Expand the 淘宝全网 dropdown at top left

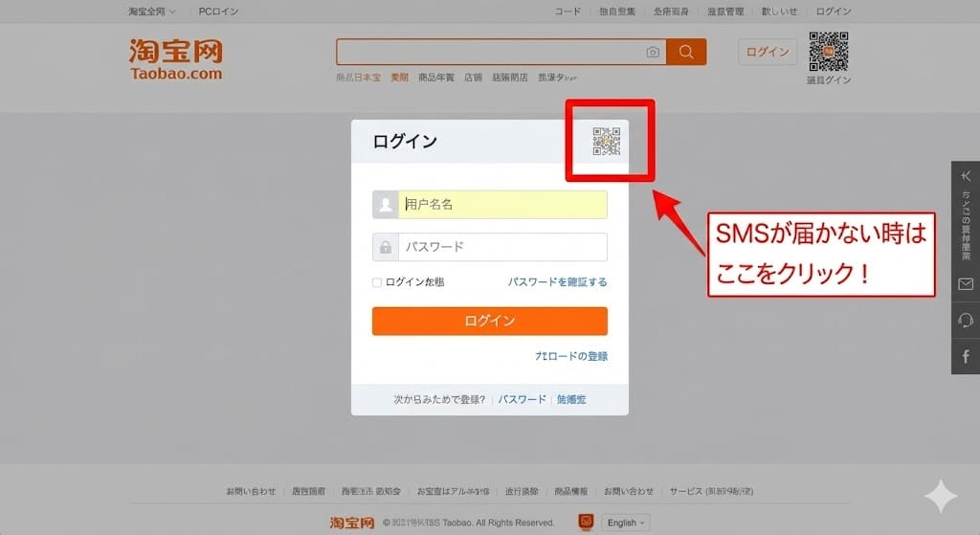tap(152, 11)
